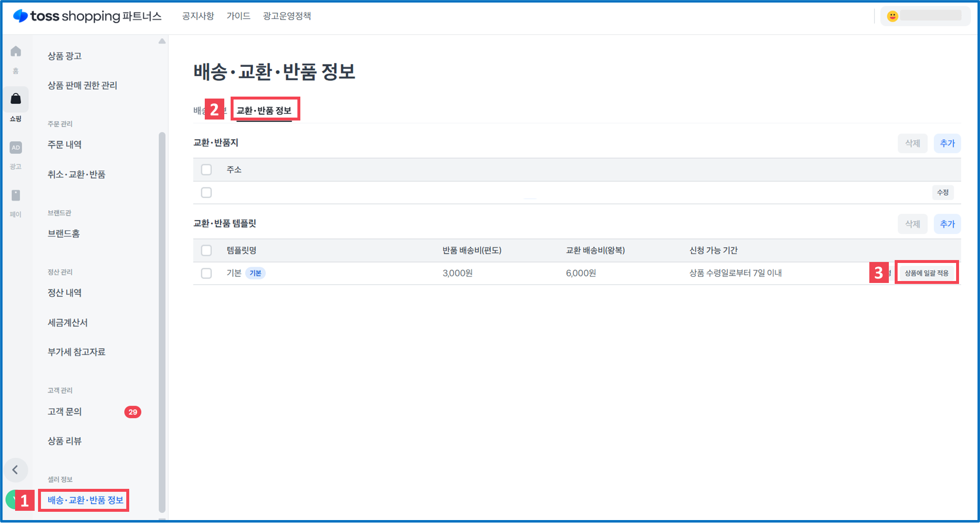Click the Toss Shopping Partners logo
The image size is (980, 523).
tap(87, 16)
